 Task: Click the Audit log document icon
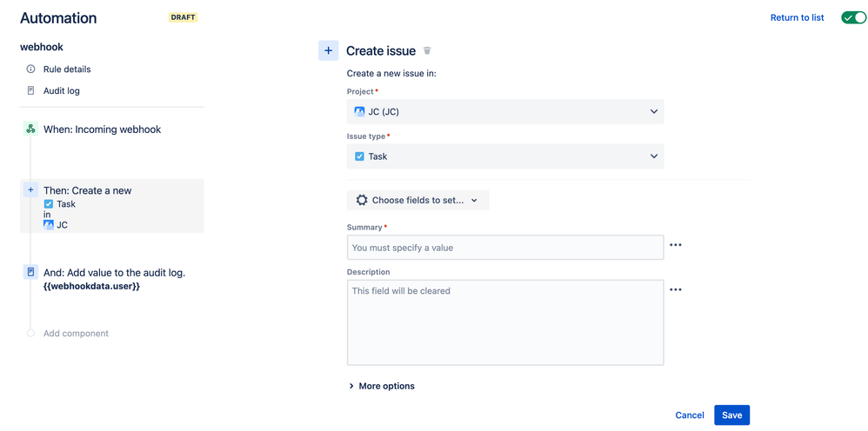tap(31, 90)
